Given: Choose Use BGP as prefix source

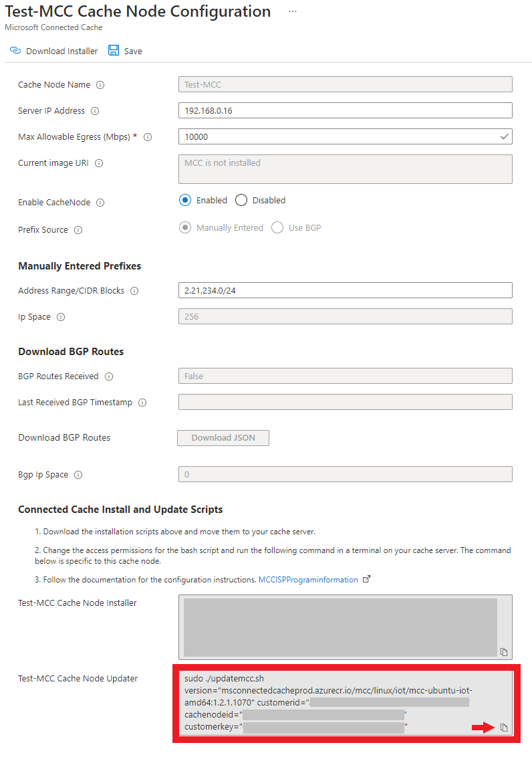Looking at the screenshot, I should click(277, 228).
